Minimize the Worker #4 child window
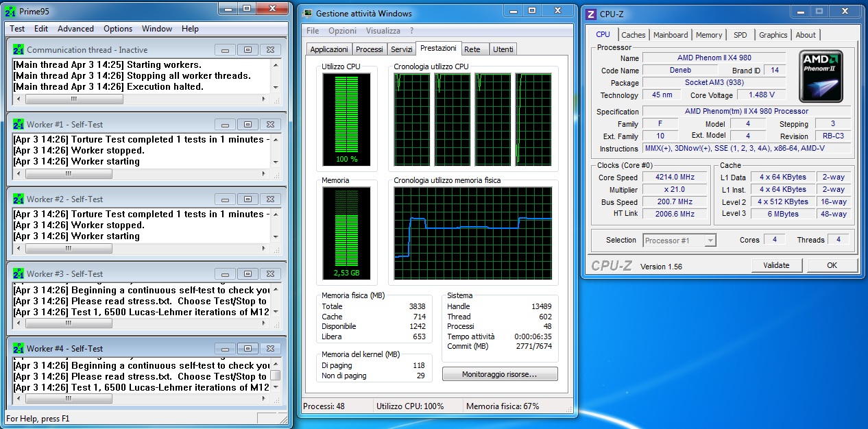868x429 pixels. (225, 348)
